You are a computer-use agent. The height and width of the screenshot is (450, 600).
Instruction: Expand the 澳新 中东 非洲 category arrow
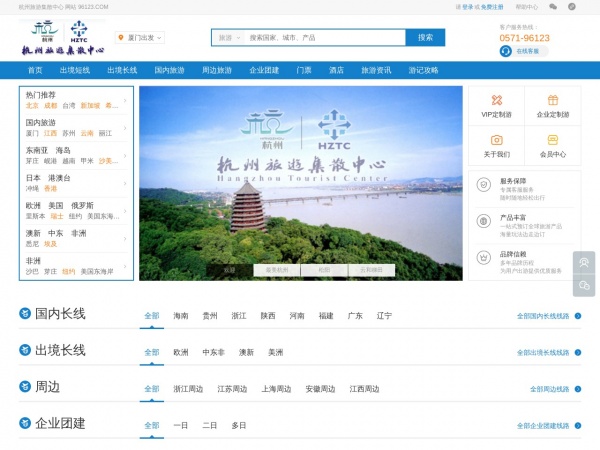click(125, 239)
